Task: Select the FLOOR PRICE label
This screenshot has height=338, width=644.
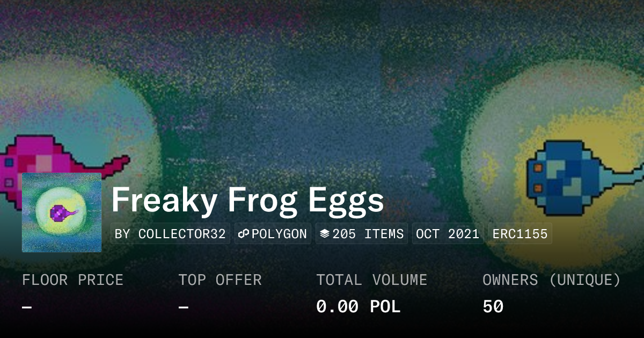Action: coord(72,280)
